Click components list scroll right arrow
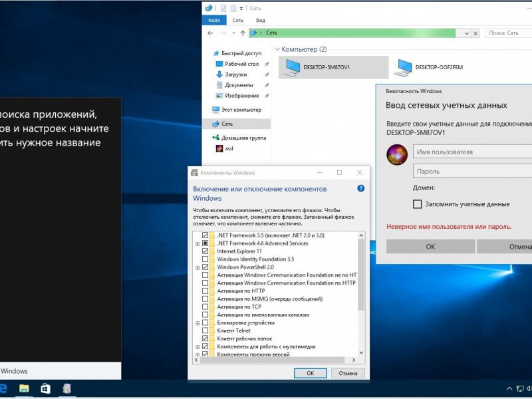532x399 pixels. coord(354,360)
